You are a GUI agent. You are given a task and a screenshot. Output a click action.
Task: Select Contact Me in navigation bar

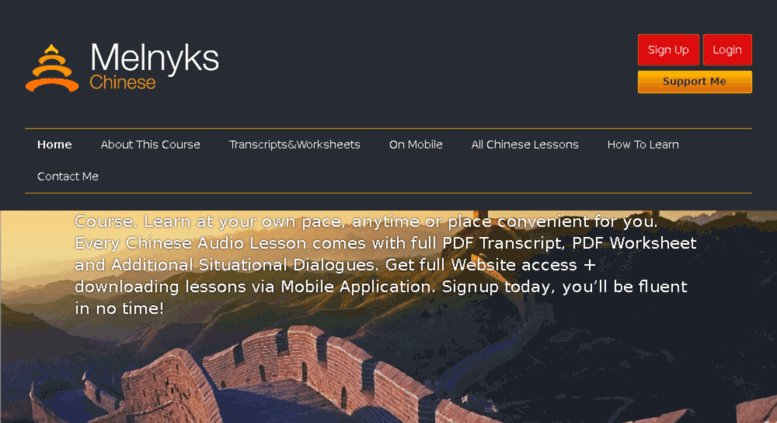coord(68,176)
